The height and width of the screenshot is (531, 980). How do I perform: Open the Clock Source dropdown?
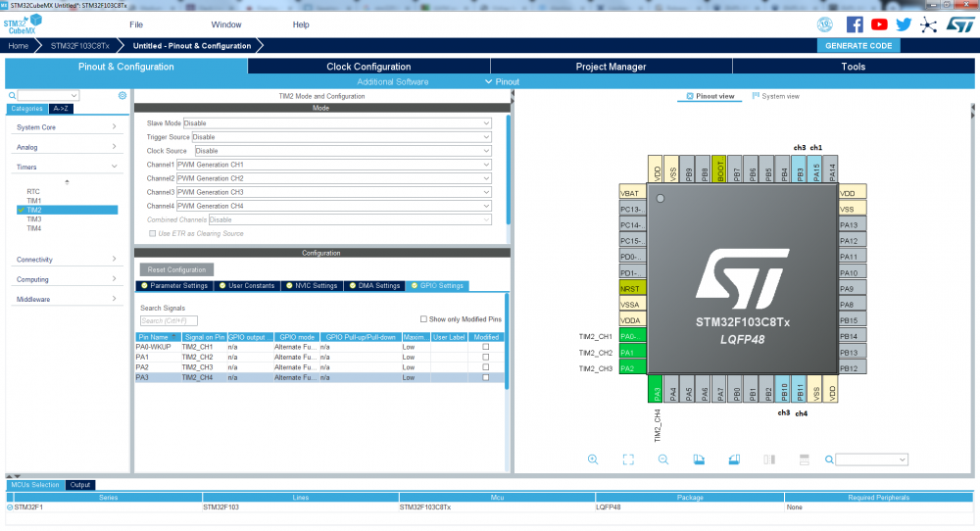(342, 151)
